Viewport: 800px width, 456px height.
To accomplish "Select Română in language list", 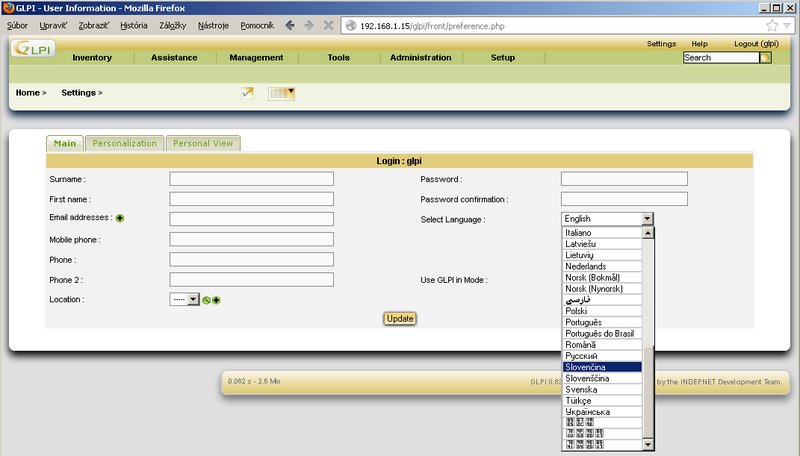I will (x=602, y=345).
